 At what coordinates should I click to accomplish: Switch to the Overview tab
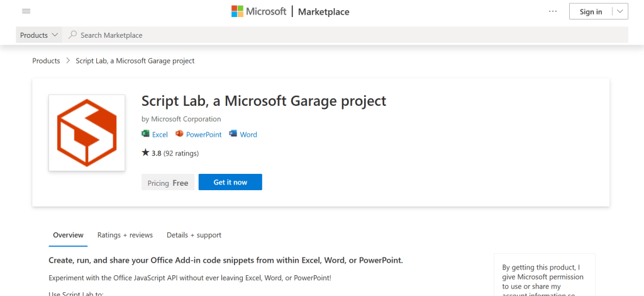tap(68, 235)
